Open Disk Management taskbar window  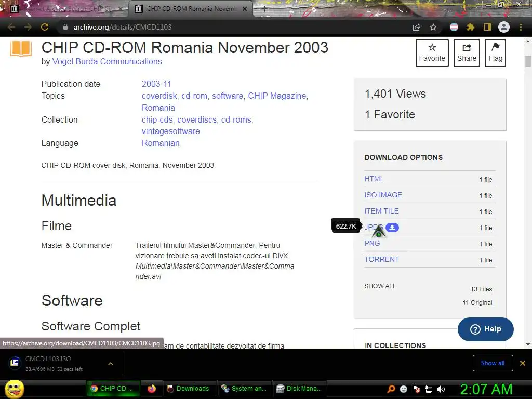[x=299, y=389]
